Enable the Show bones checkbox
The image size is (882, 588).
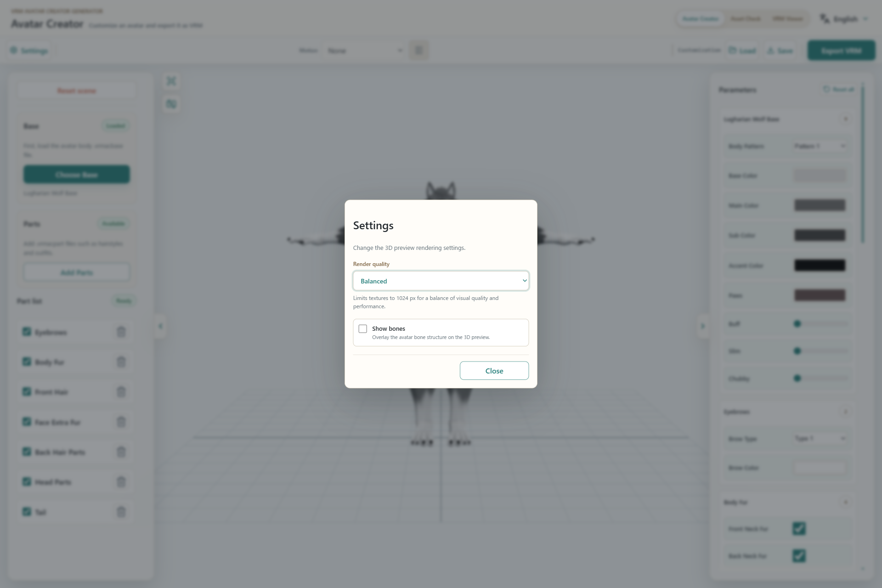363,328
